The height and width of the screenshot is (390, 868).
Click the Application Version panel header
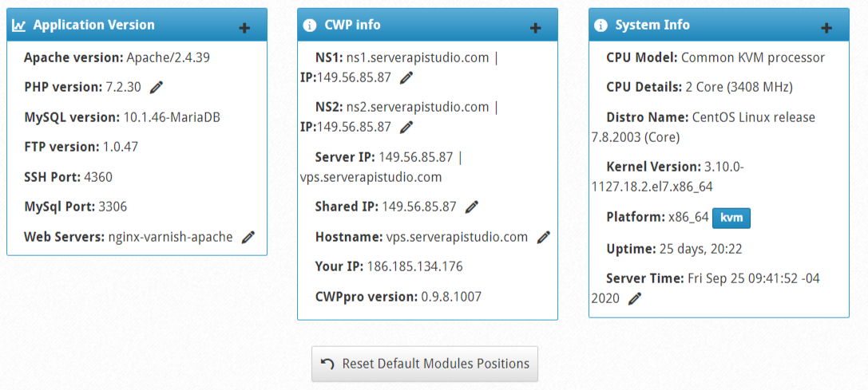[137, 25]
